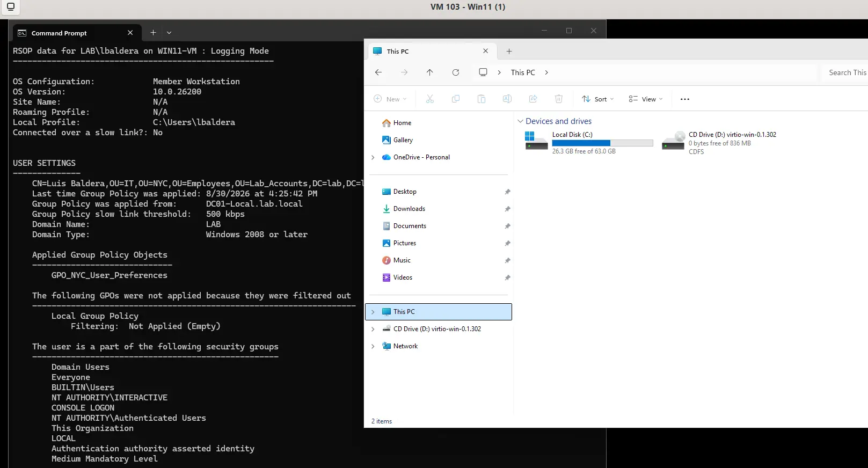This screenshot has height=468, width=868.
Task: Expand the CD Drive (D:) tree node
Action: tap(373, 329)
